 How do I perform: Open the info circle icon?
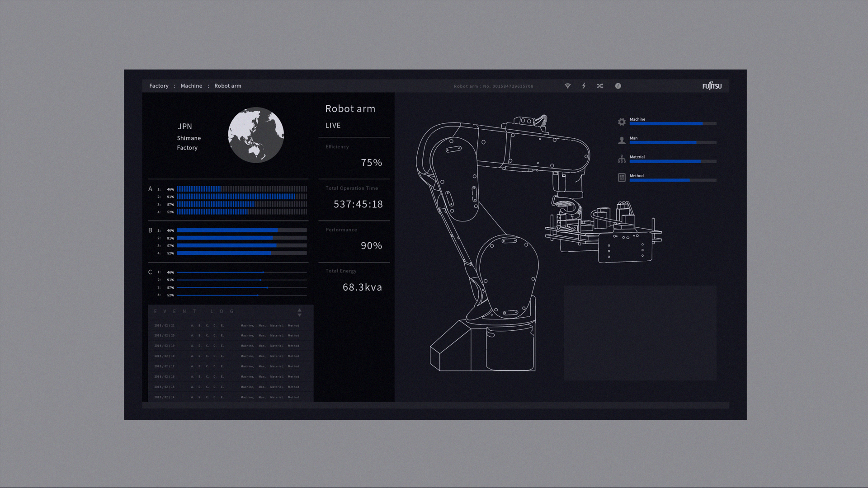click(x=618, y=86)
